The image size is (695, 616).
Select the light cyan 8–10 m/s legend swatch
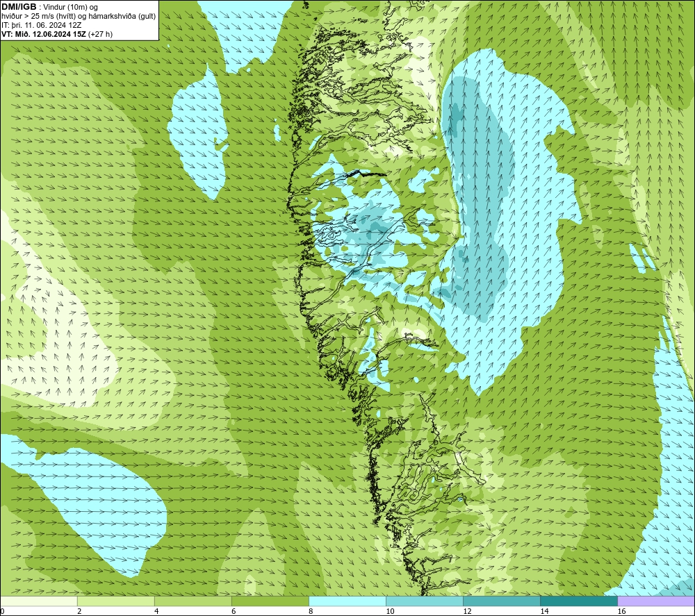pos(347,601)
